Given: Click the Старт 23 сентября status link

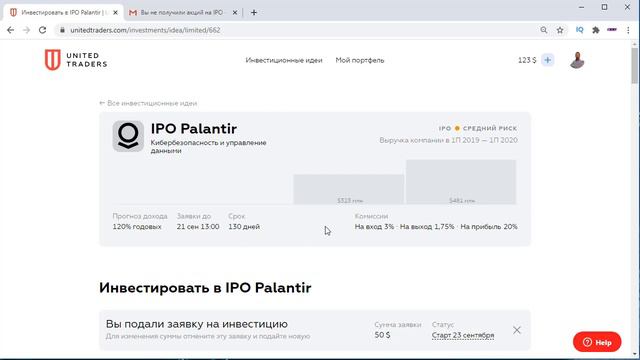Looking at the screenshot, I should click(x=463, y=335).
